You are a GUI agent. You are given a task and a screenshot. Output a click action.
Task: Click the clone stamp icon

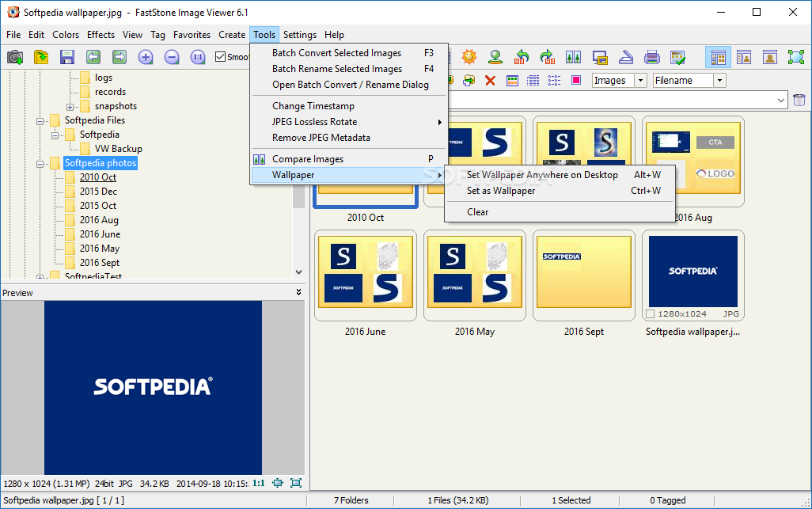pos(495,57)
